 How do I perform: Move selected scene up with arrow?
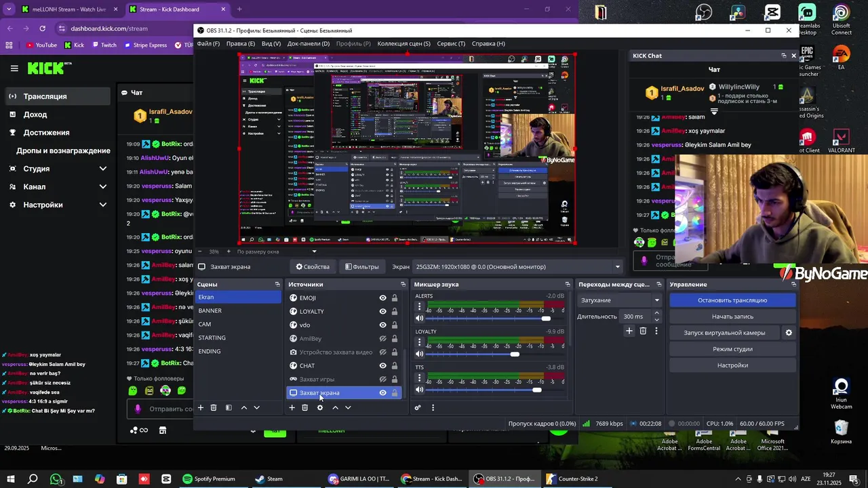tap(244, 407)
